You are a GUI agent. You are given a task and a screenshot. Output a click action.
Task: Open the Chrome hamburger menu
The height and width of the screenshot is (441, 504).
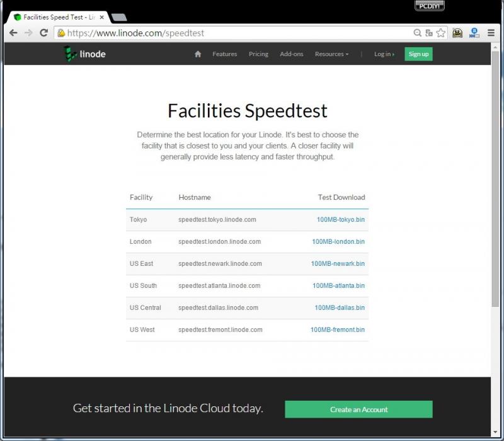(x=491, y=33)
